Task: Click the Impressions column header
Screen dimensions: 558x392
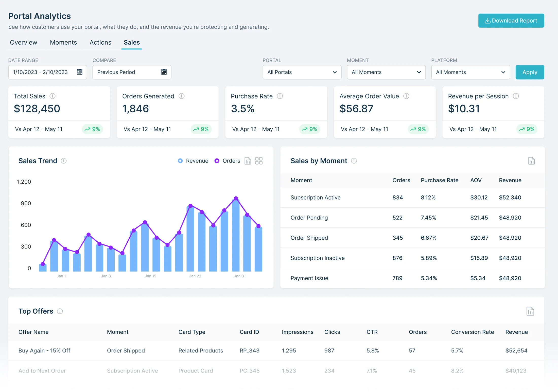Action: [x=298, y=332]
